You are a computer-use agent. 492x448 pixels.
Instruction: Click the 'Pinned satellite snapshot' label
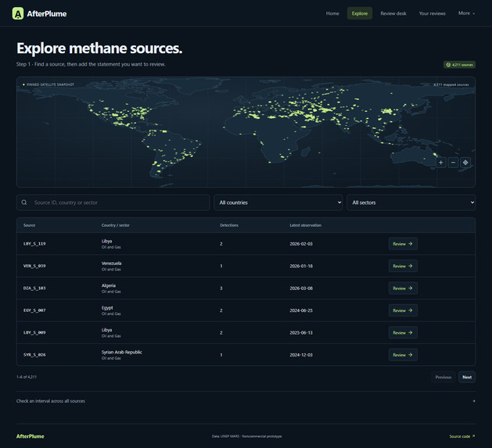[50, 84]
